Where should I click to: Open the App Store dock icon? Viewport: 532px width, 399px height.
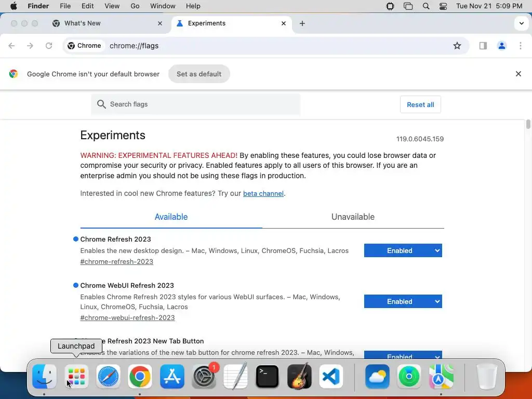point(172,376)
